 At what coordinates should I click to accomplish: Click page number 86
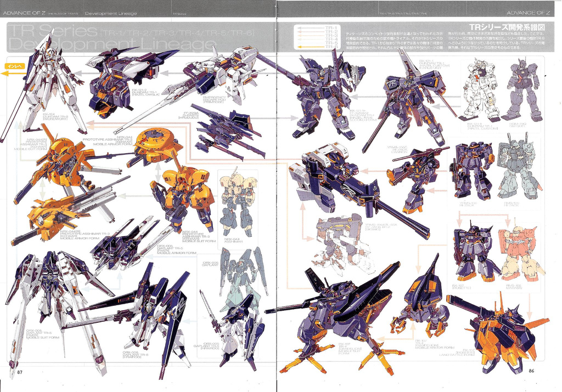(531, 371)
